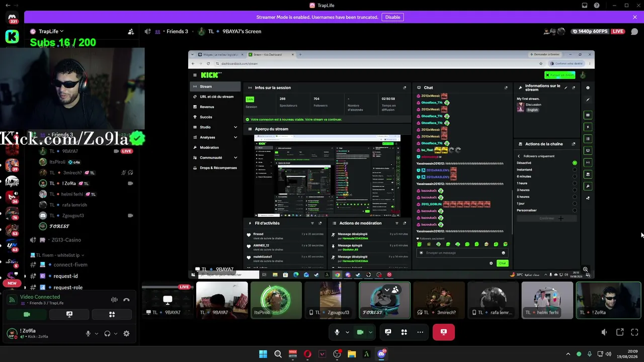Open the inbox icon in title bar
This screenshot has width=644, height=362.
click(x=585, y=6)
